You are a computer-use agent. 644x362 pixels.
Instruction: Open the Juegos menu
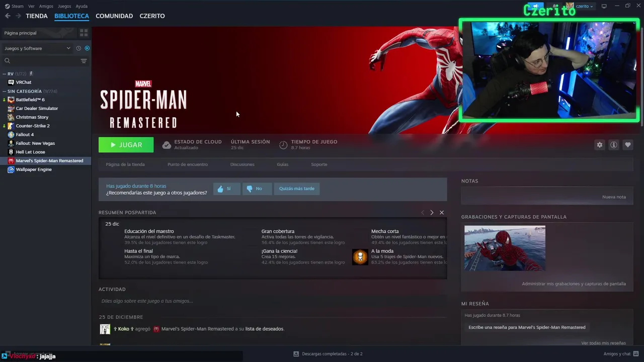(64, 6)
